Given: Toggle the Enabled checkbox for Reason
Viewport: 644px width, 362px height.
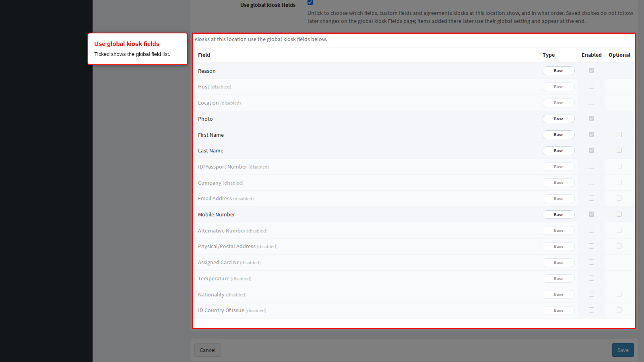Looking at the screenshot, I should [x=591, y=70].
